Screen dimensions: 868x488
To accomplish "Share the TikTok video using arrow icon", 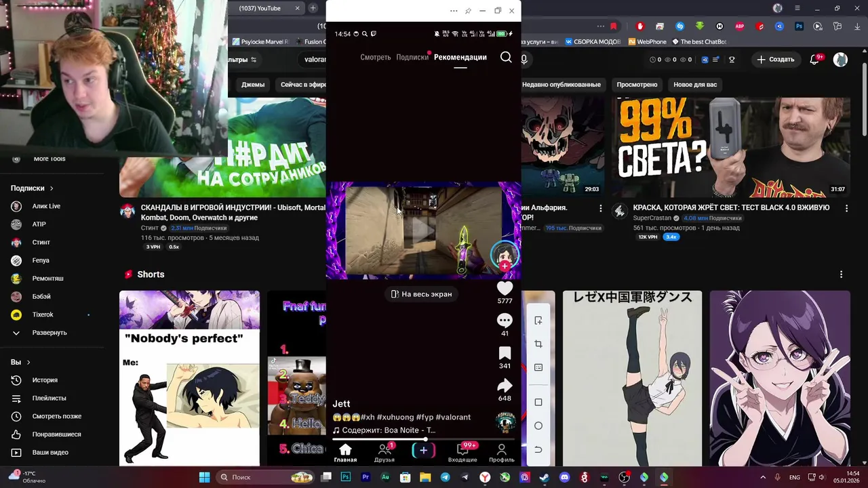I will click(x=505, y=386).
